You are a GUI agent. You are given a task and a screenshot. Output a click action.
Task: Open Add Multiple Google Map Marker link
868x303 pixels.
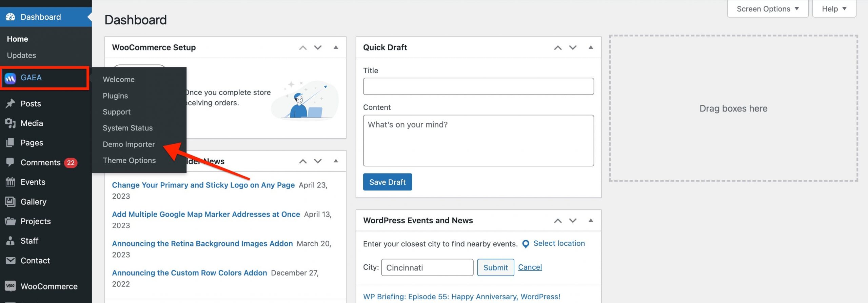[x=206, y=214]
